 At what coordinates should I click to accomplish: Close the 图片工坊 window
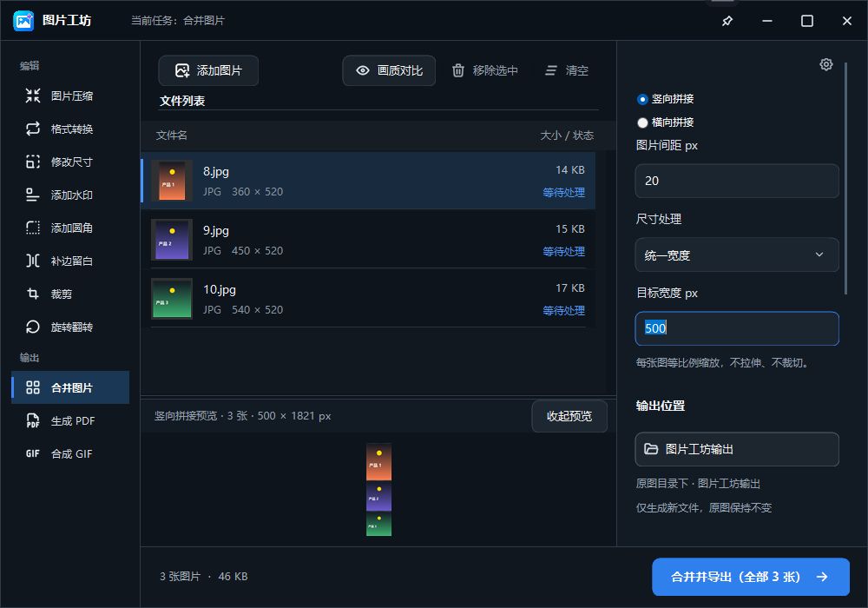click(847, 21)
